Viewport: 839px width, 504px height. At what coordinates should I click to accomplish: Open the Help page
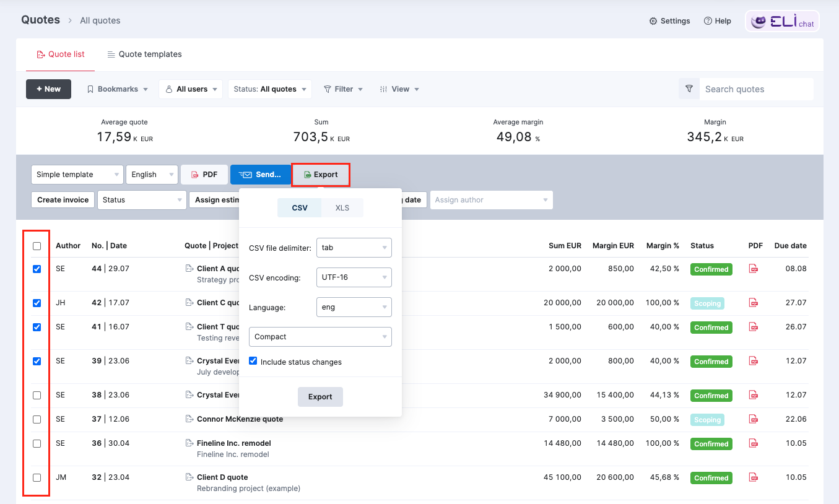[717, 21]
